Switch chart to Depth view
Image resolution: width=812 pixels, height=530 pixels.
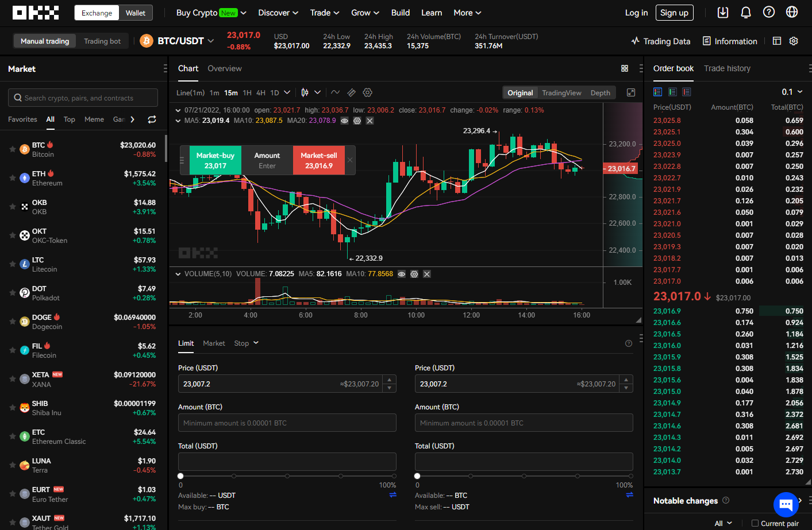(x=601, y=92)
